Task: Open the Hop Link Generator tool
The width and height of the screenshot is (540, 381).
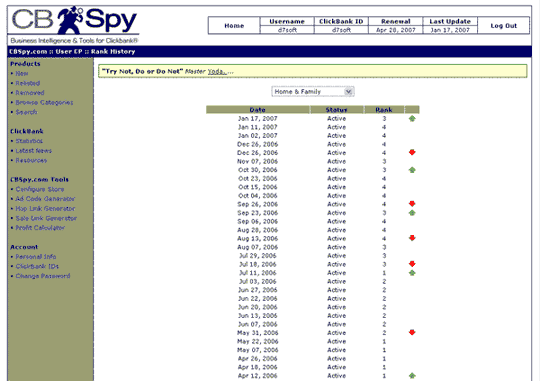Action: tap(45, 208)
